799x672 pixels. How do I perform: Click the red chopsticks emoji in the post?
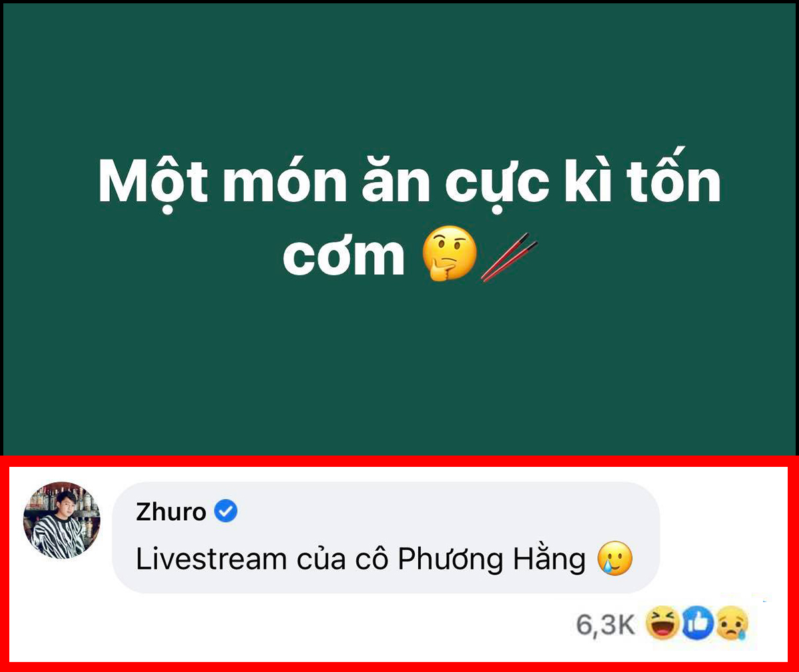[x=509, y=256]
